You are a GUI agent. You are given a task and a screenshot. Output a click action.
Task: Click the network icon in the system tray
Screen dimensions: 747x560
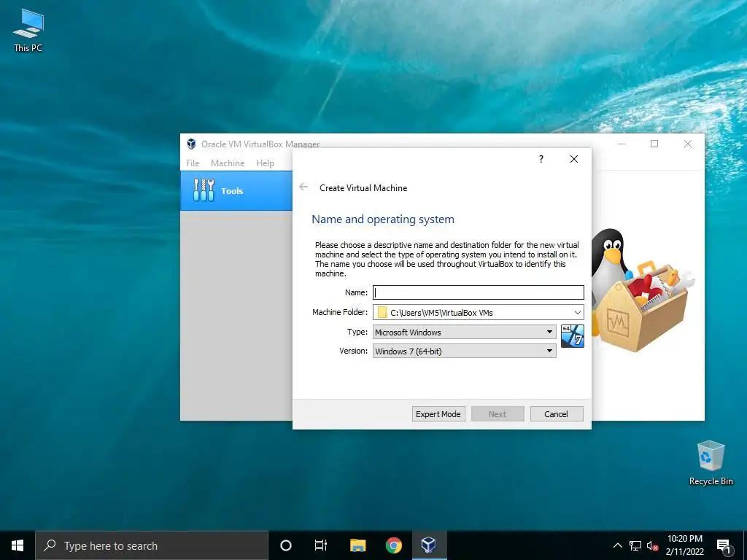click(635, 545)
